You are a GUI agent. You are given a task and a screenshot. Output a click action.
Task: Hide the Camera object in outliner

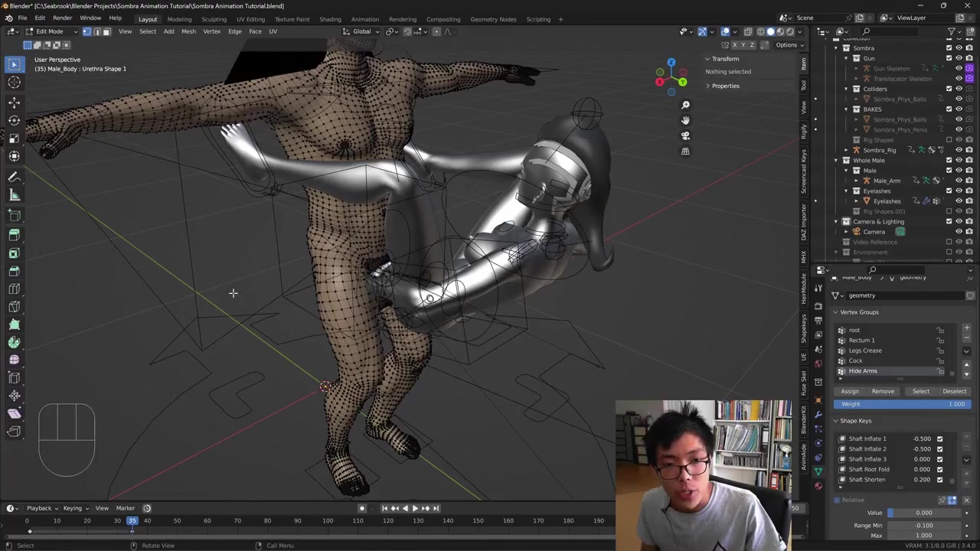pyautogui.click(x=959, y=232)
